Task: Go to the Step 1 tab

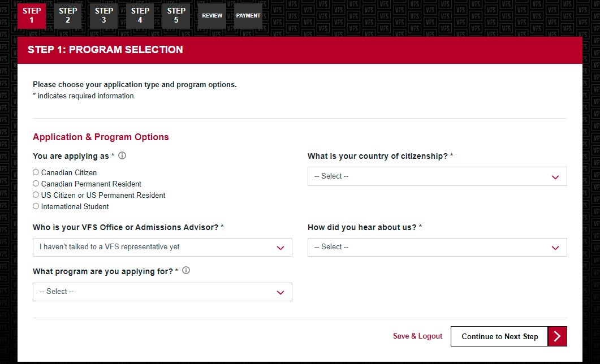Action: (x=31, y=16)
